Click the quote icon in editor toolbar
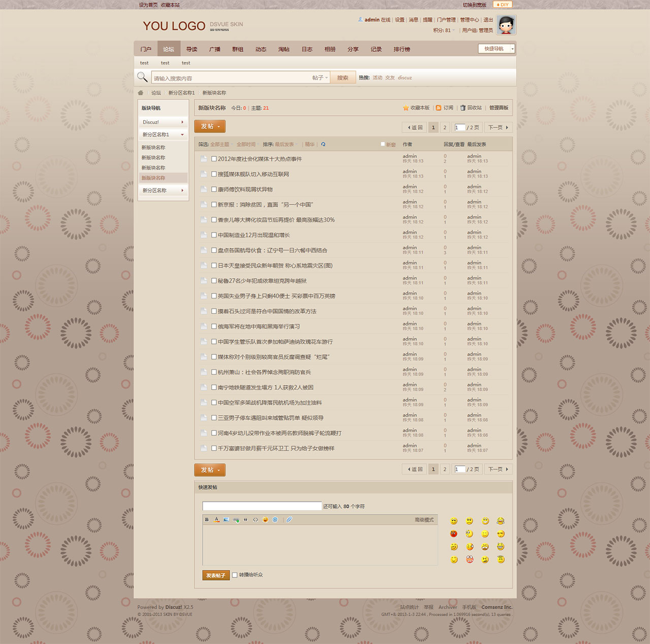 pos(246,520)
